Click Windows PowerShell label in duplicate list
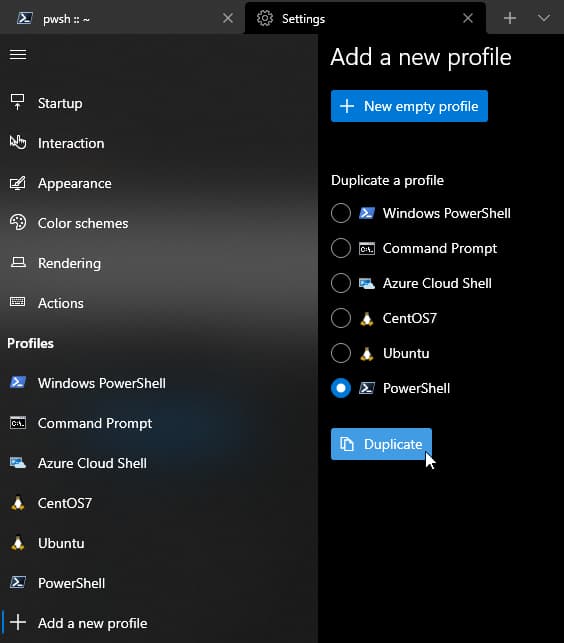Viewport: 564px width, 643px height. [x=447, y=213]
